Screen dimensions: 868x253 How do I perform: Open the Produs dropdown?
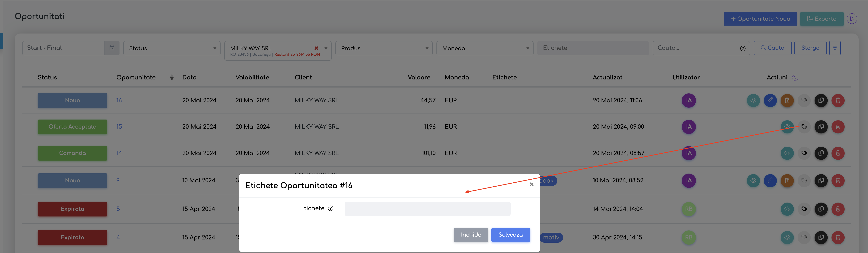(384, 48)
